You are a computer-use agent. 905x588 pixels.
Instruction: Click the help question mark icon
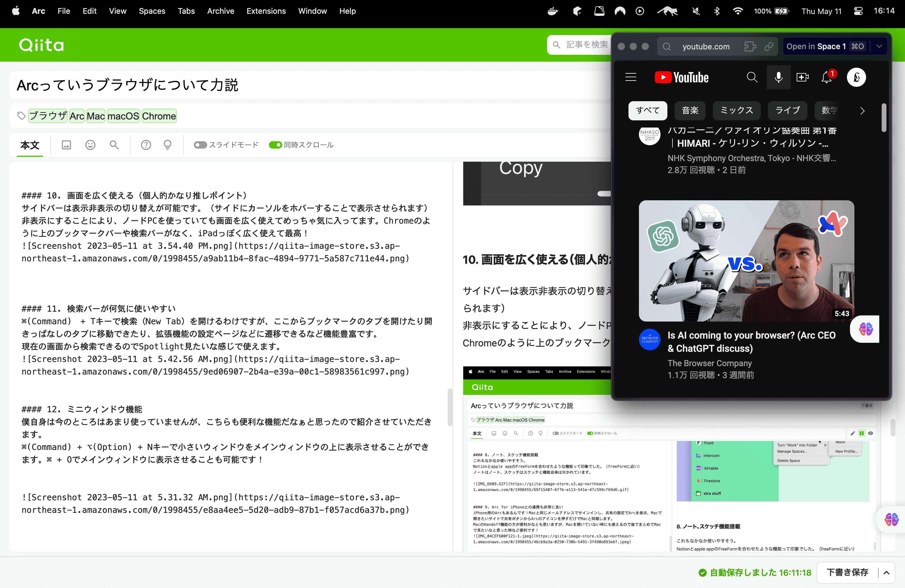[x=146, y=145]
